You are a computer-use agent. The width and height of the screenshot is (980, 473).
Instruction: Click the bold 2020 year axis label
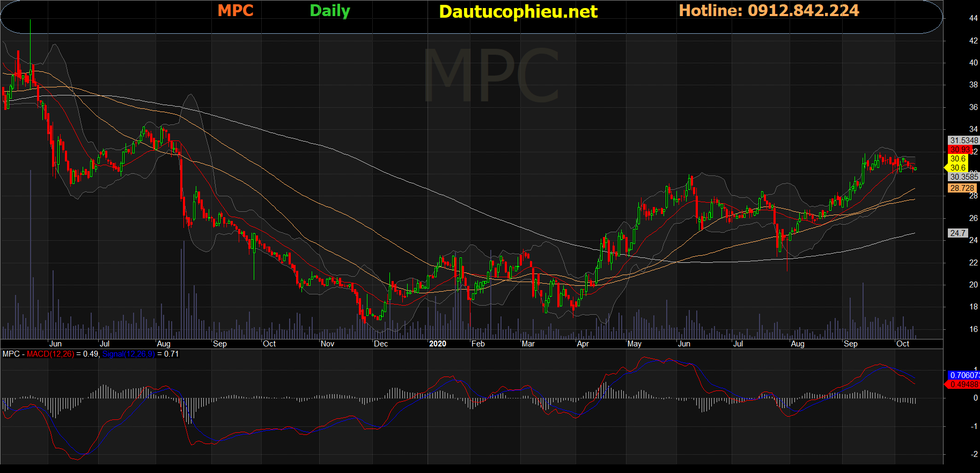coord(438,344)
